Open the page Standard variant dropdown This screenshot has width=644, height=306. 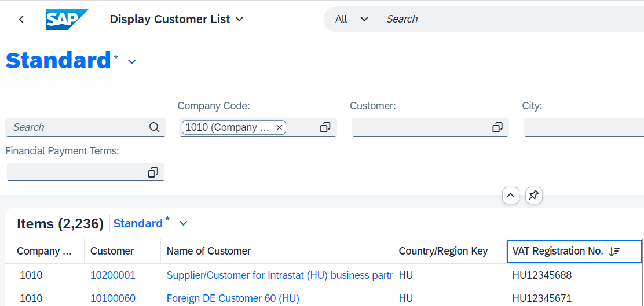click(x=132, y=62)
